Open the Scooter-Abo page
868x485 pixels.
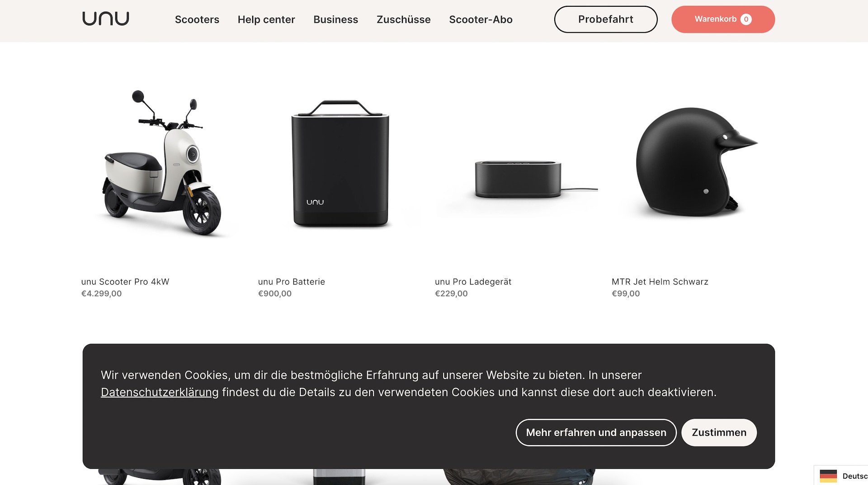point(481,19)
